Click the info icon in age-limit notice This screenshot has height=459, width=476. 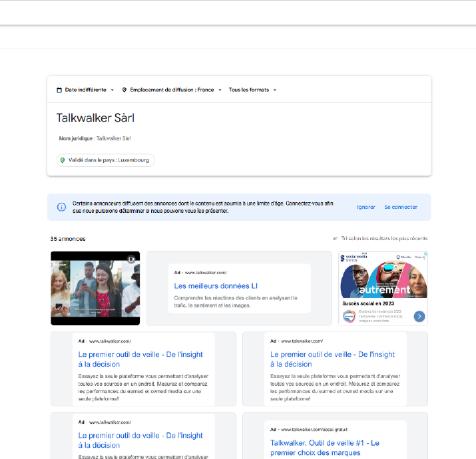pos(61,207)
